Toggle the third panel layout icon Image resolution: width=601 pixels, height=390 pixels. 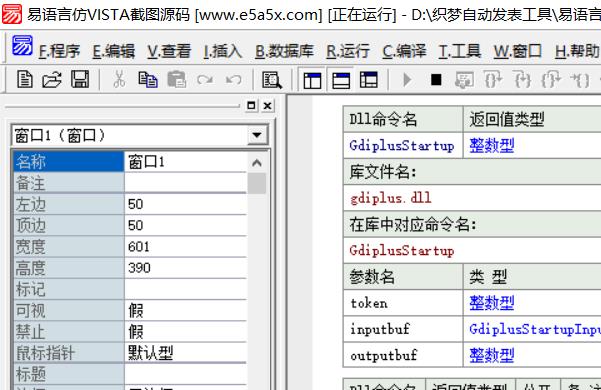[x=369, y=80]
